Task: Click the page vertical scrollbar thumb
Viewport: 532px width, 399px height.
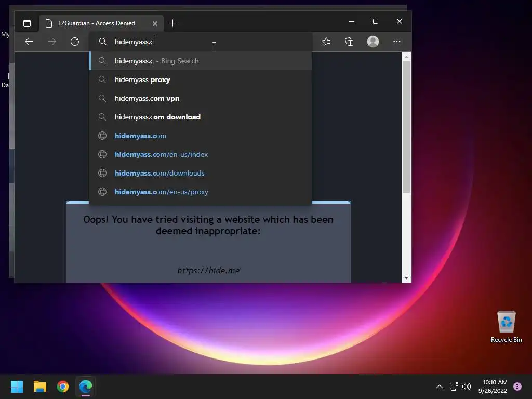Action: [406, 127]
